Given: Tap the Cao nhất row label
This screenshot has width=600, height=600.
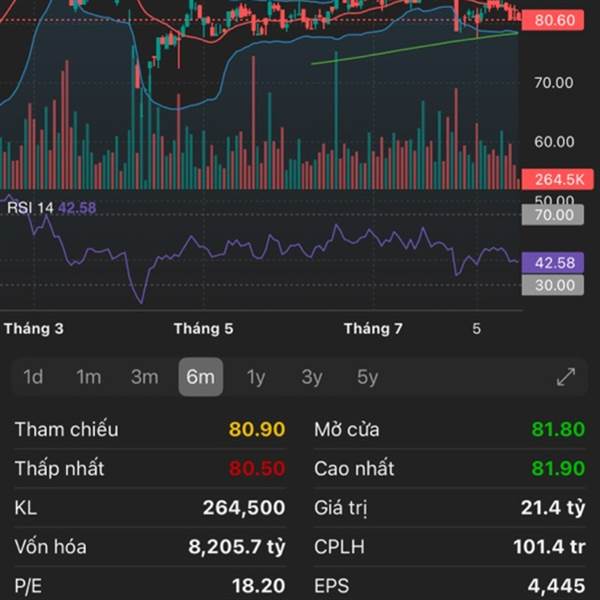Looking at the screenshot, I should coord(354,468).
